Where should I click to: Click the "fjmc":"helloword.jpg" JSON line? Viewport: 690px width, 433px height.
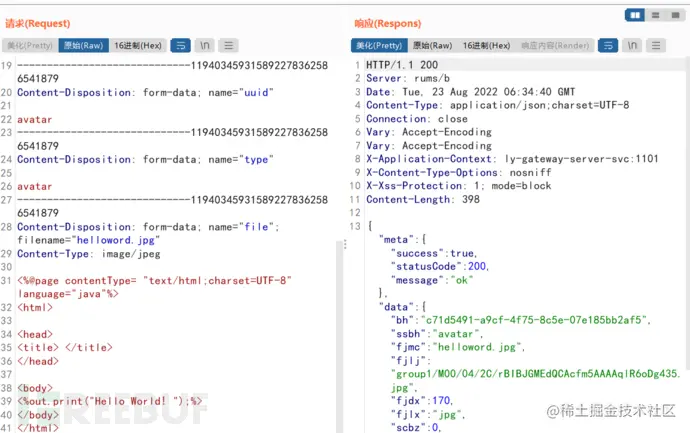tap(458, 347)
